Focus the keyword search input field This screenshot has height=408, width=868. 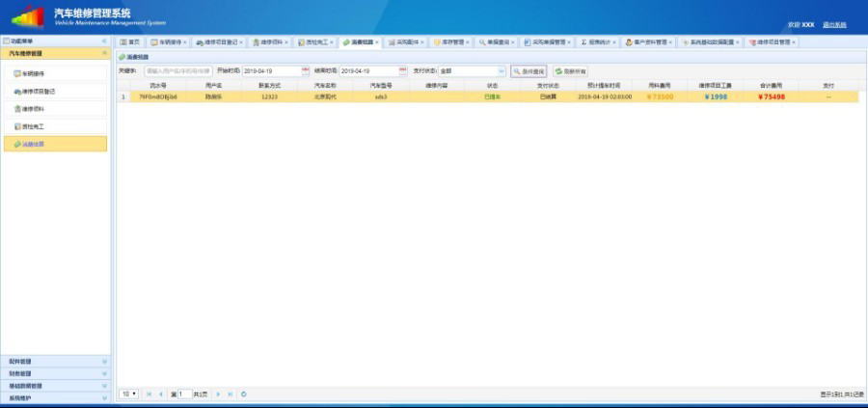(x=176, y=71)
